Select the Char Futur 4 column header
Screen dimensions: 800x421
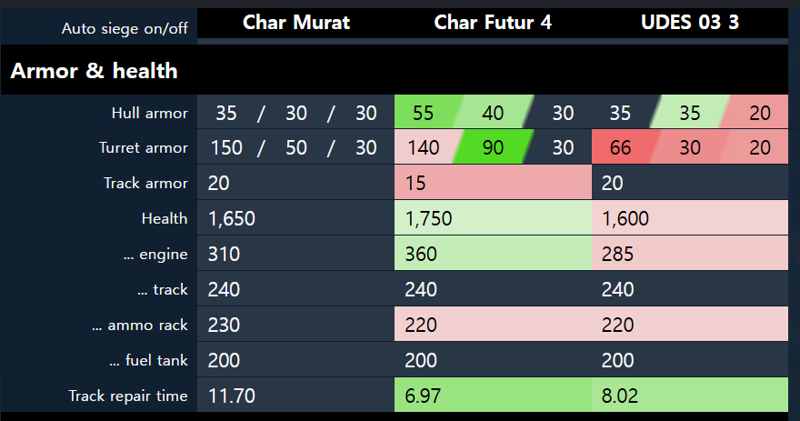pyautogui.click(x=493, y=22)
